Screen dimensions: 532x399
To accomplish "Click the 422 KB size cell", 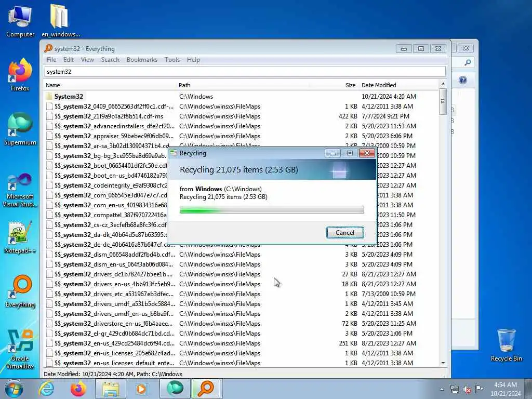I will pos(348,116).
